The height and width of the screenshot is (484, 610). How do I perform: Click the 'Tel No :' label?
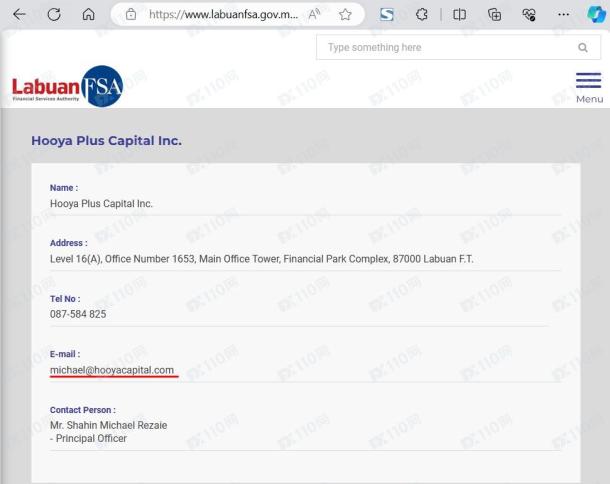65,299
